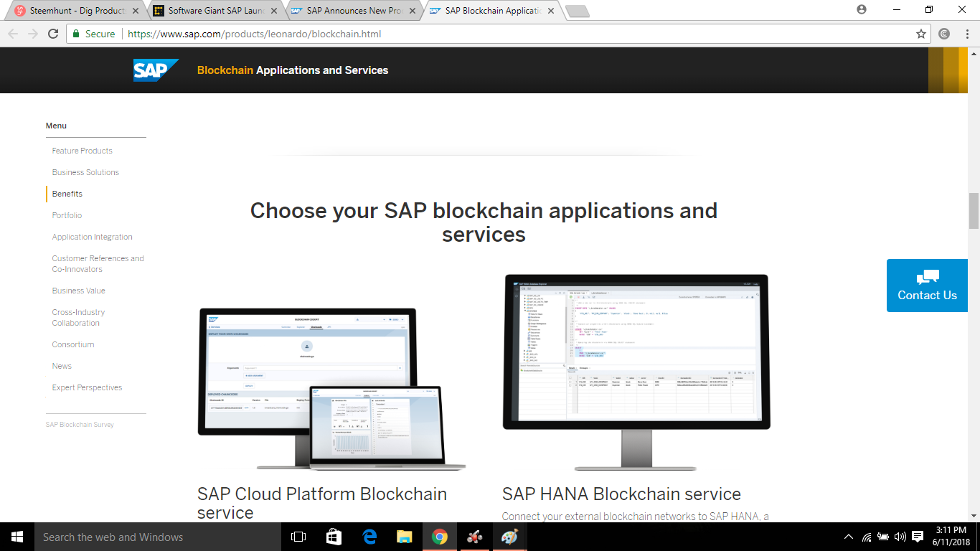
Task: Open Customer References and Co-Innovators
Action: click(98, 264)
